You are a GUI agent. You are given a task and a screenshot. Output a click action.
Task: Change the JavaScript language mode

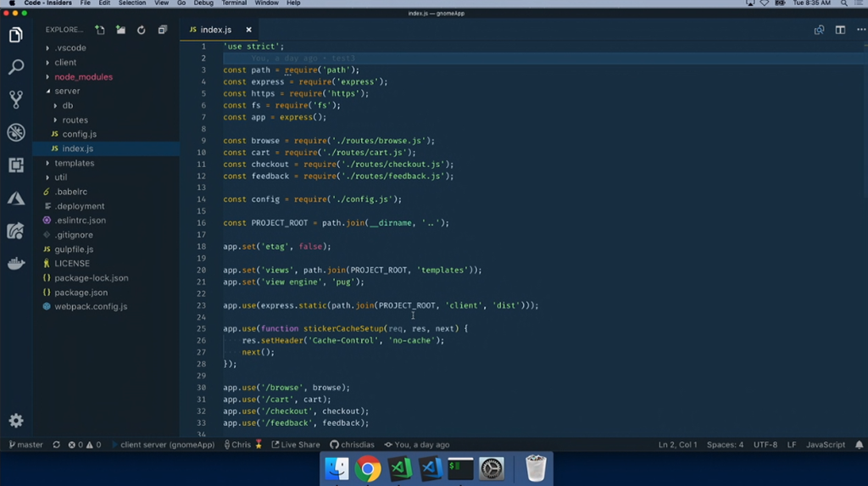[825, 444]
